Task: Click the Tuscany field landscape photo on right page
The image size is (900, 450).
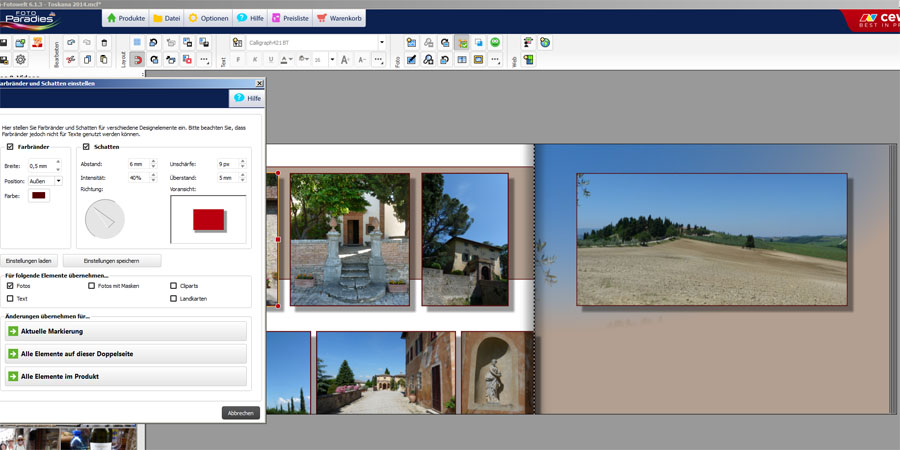Action: pos(711,239)
